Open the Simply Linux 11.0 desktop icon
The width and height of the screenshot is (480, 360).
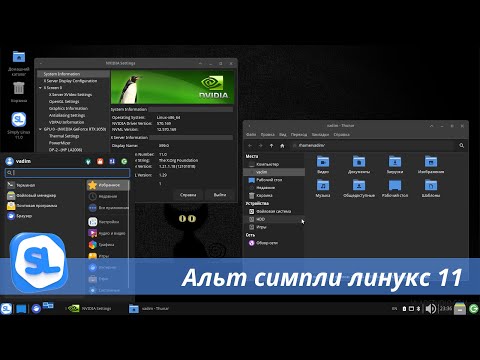[19, 126]
